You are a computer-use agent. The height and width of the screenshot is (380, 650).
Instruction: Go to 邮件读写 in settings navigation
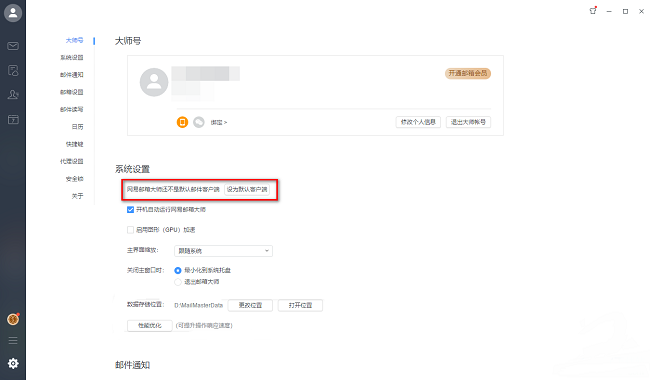click(x=72, y=109)
